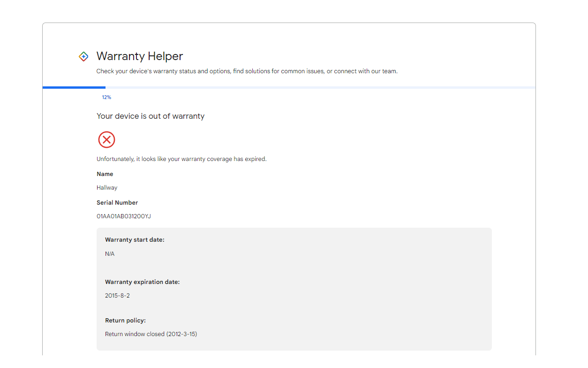Click the red X expired-warranty icon
This screenshot has width=588, height=368.
coord(106,140)
